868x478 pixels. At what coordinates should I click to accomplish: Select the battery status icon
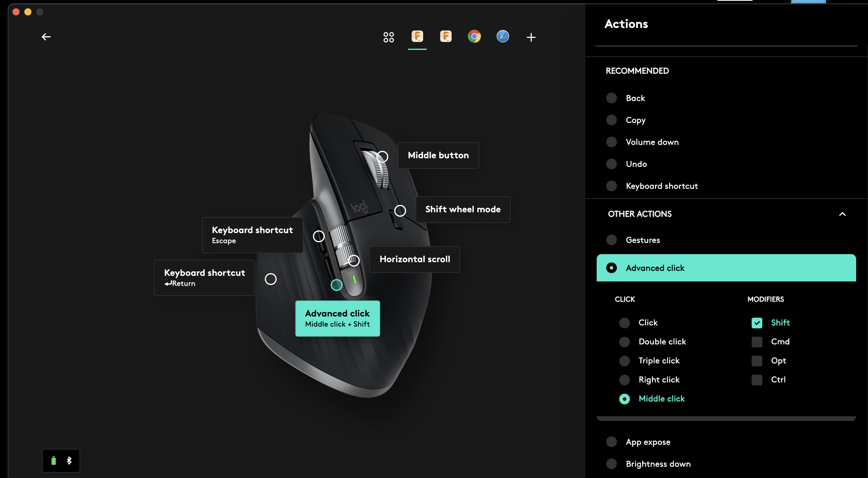point(53,460)
